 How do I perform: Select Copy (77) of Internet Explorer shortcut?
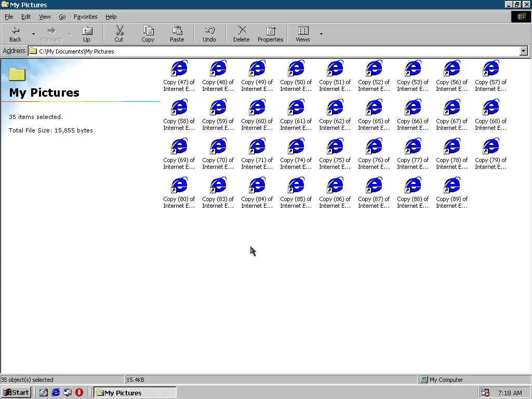(413, 154)
